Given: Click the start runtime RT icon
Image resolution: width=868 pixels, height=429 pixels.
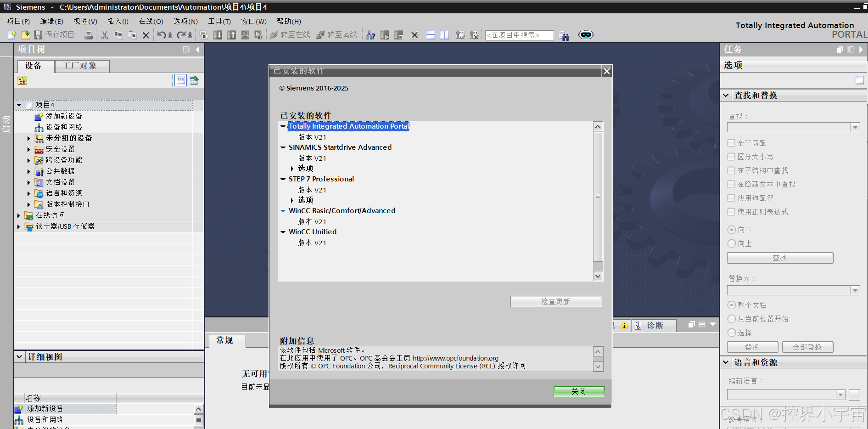Looking at the screenshot, I should click(259, 35).
